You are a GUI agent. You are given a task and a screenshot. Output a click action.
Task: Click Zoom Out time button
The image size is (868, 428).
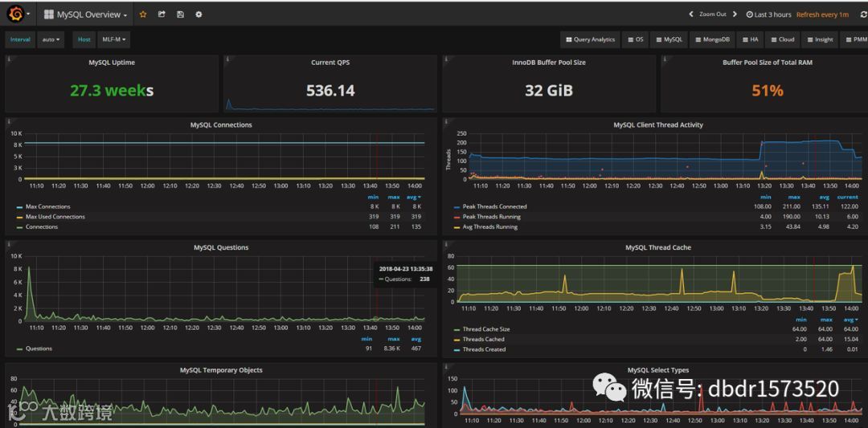coord(712,14)
